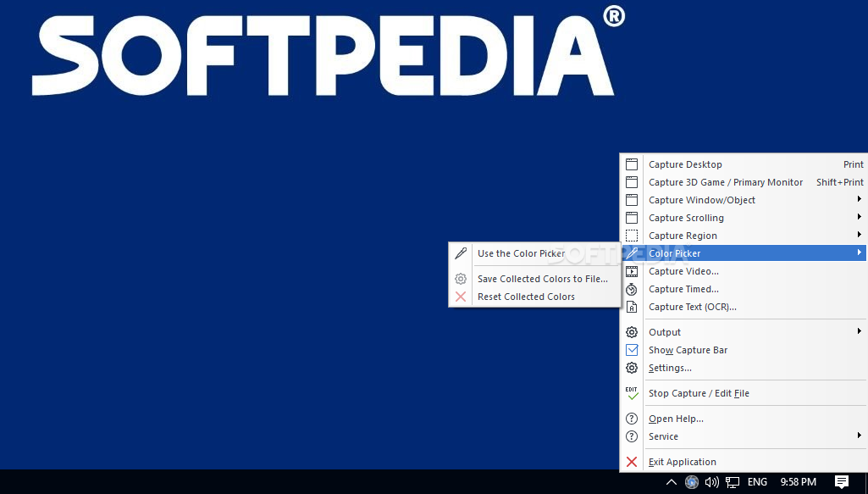The width and height of the screenshot is (868, 494).
Task: Choose Stop Capture / Edit File
Action: (744, 393)
